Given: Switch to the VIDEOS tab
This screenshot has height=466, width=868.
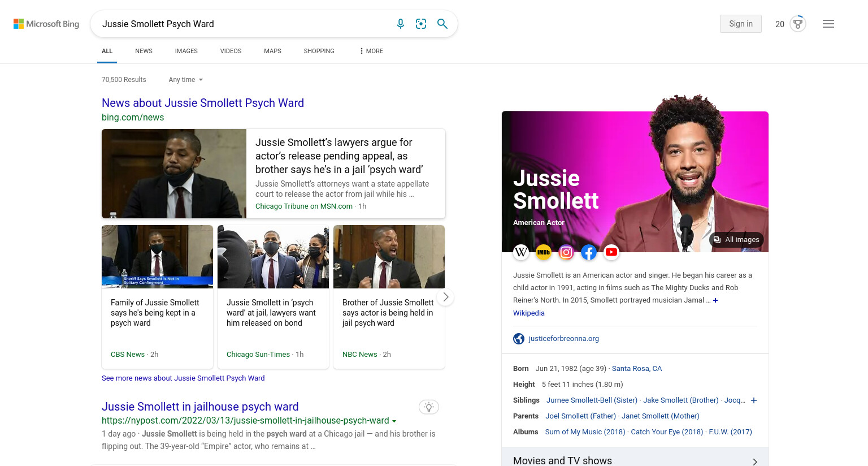Looking at the screenshot, I should pyautogui.click(x=231, y=51).
